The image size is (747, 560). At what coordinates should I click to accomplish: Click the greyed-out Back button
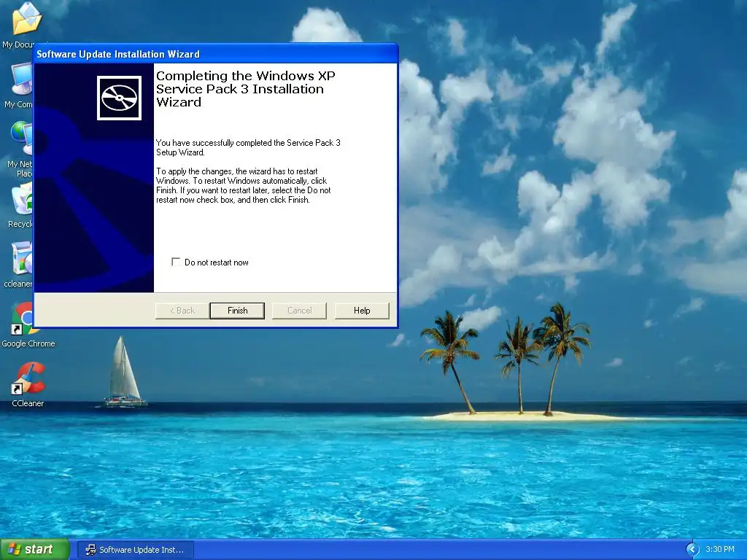[x=182, y=311]
